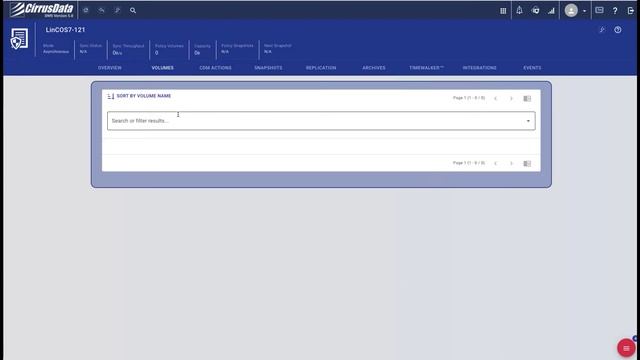
Task: Open the apps grid icon
Action: 503,11
